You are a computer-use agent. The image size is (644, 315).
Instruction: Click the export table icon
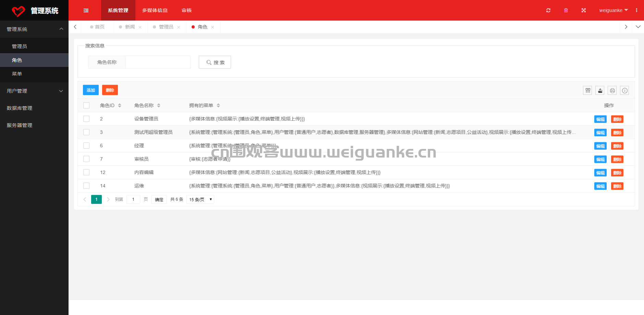(600, 90)
